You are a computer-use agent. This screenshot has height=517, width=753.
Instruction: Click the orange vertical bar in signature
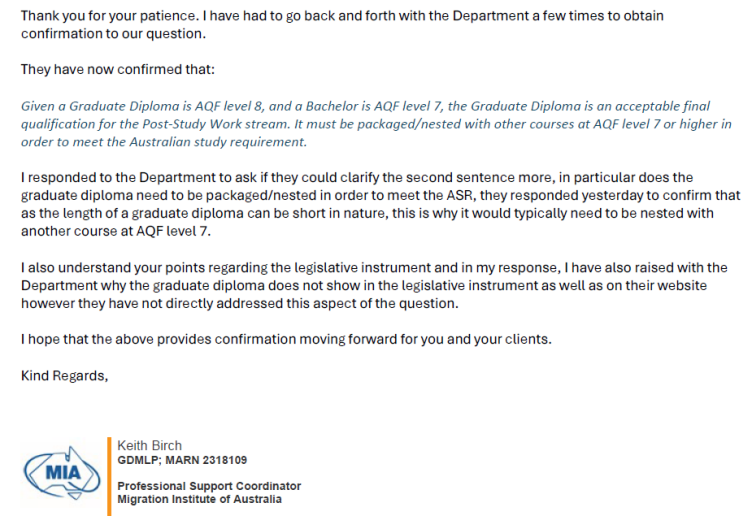click(109, 476)
